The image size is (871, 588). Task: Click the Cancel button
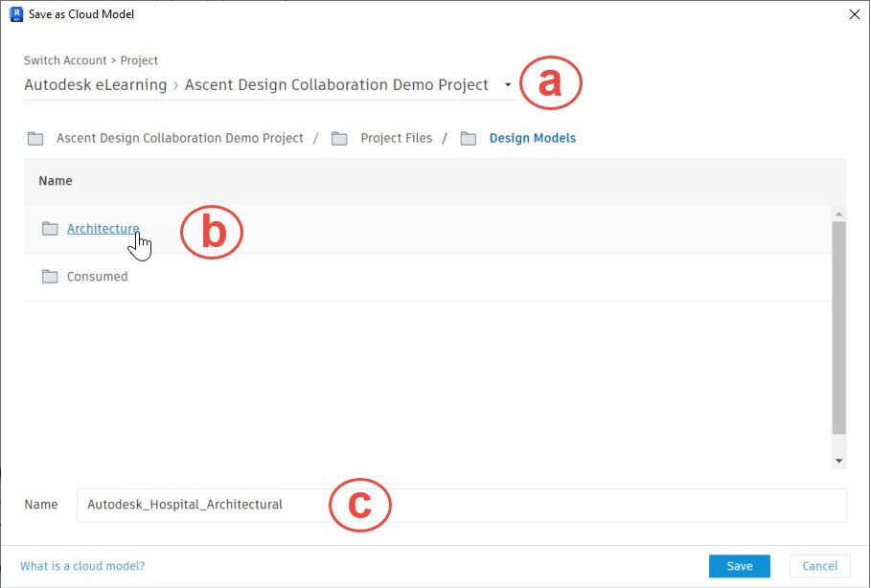820,566
